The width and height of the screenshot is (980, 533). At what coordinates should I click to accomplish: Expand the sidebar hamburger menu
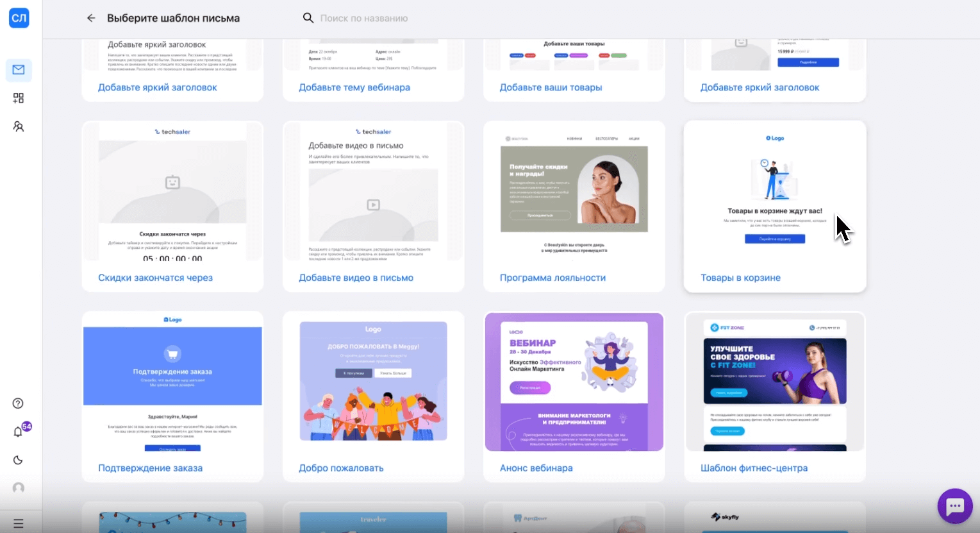click(19, 523)
